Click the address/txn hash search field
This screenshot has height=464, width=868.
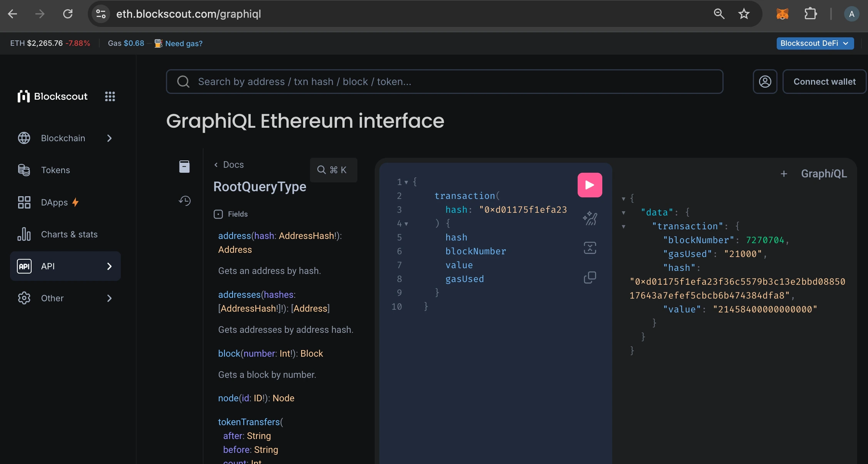point(444,82)
